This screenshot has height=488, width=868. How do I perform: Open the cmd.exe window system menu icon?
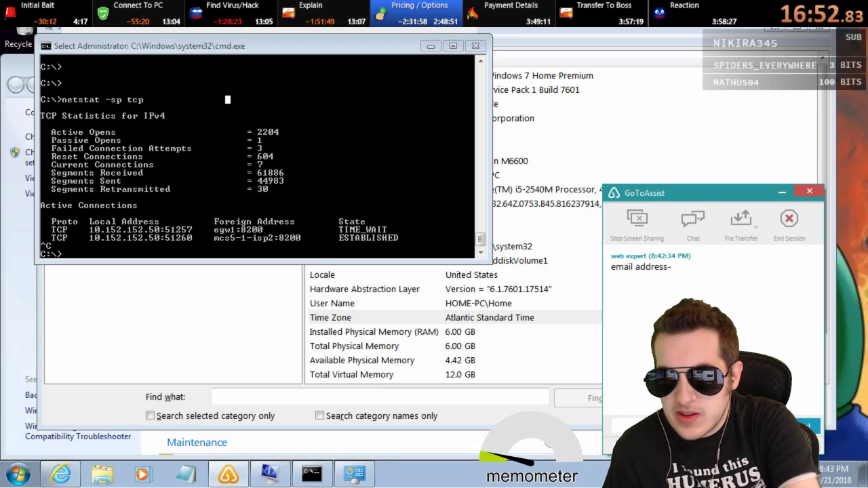click(x=45, y=46)
